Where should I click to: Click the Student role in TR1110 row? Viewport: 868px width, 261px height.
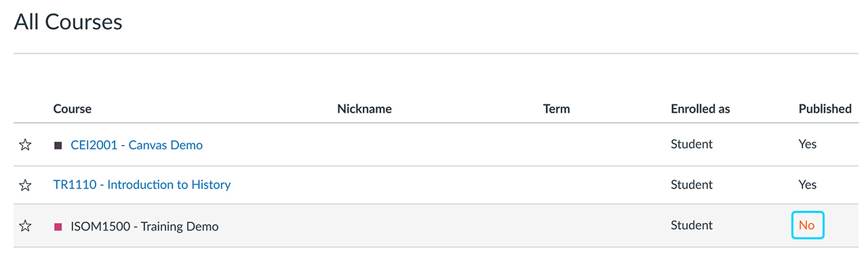[x=692, y=184]
